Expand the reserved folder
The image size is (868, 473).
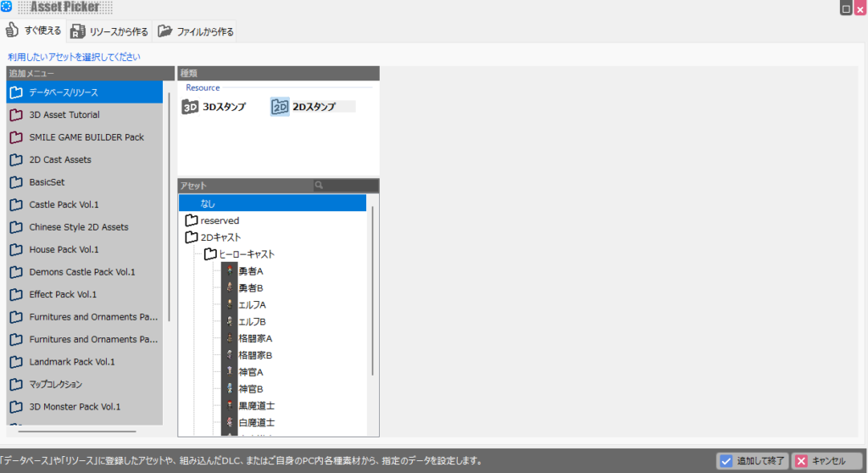192,220
